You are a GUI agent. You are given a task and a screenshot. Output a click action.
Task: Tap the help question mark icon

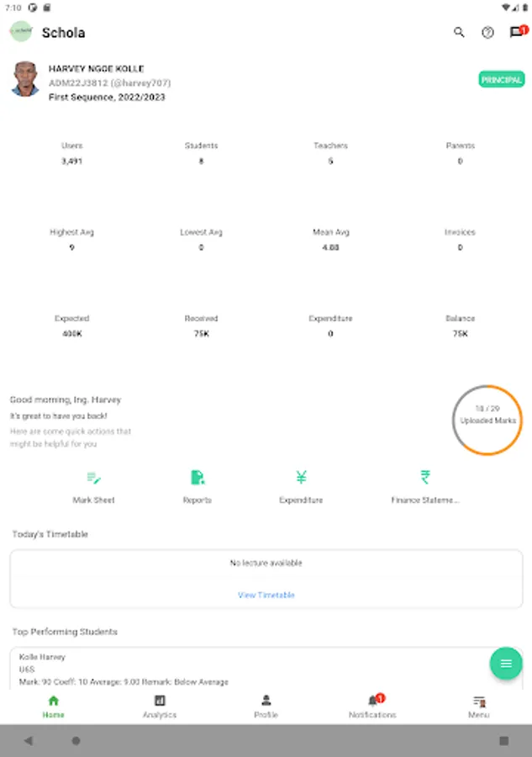pos(487,33)
